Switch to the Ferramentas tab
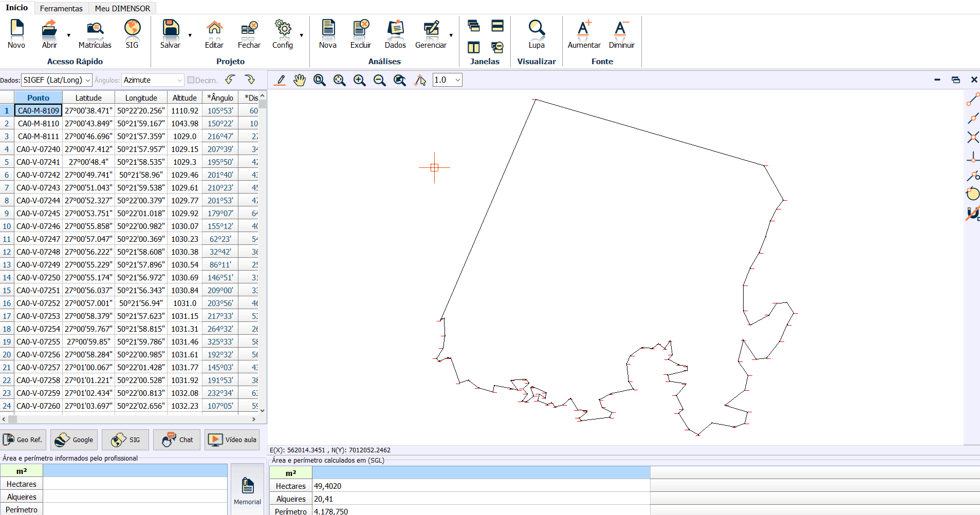 click(x=61, y=8)
